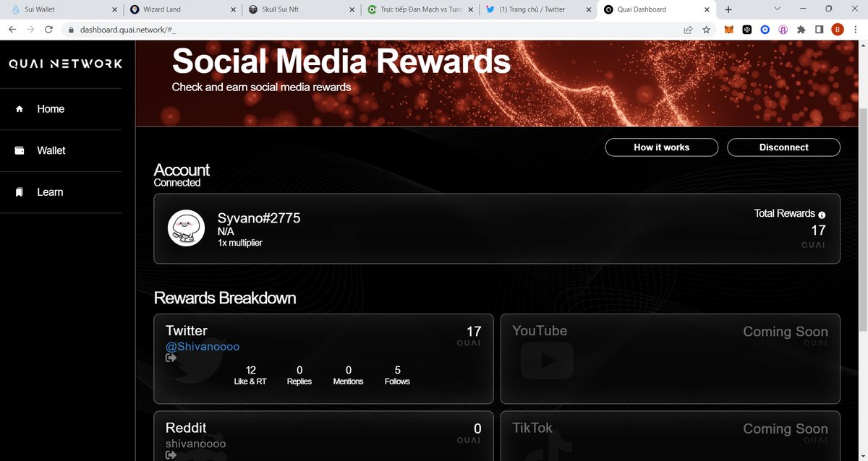Toggle the browser side panel
Viewport: 868px width, 461px height.
coord(820,30)
